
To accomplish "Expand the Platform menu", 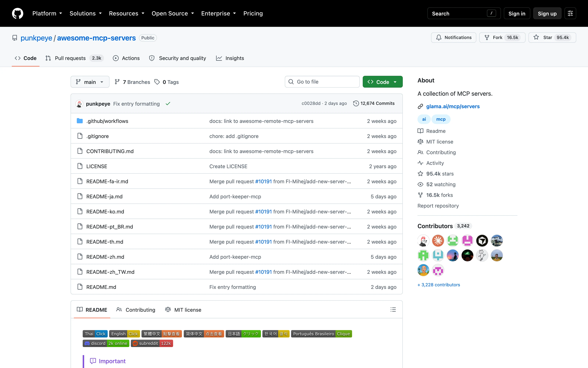I will (x=47, y=13).
